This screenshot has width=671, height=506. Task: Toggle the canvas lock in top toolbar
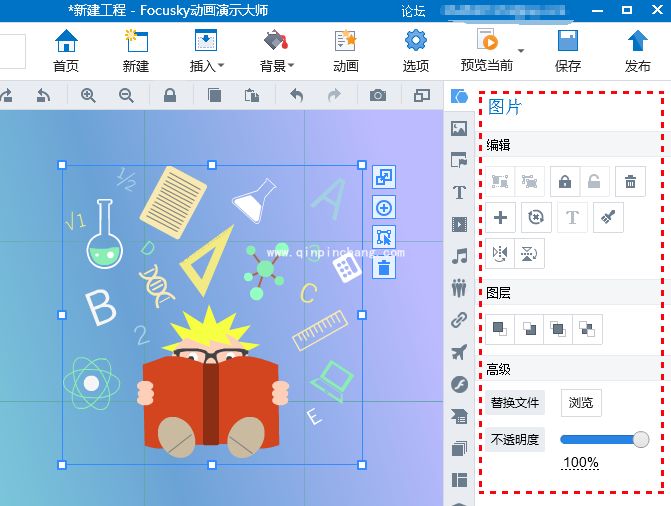[170, 95]
